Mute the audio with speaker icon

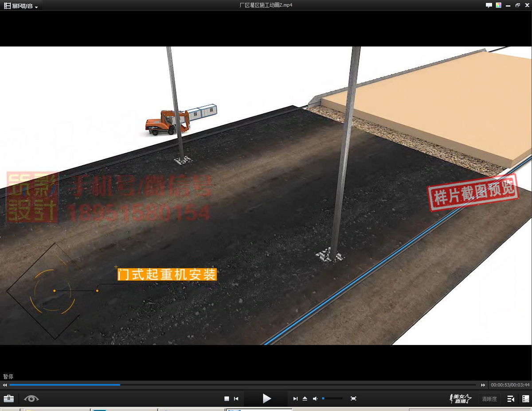tap(315, 399)
